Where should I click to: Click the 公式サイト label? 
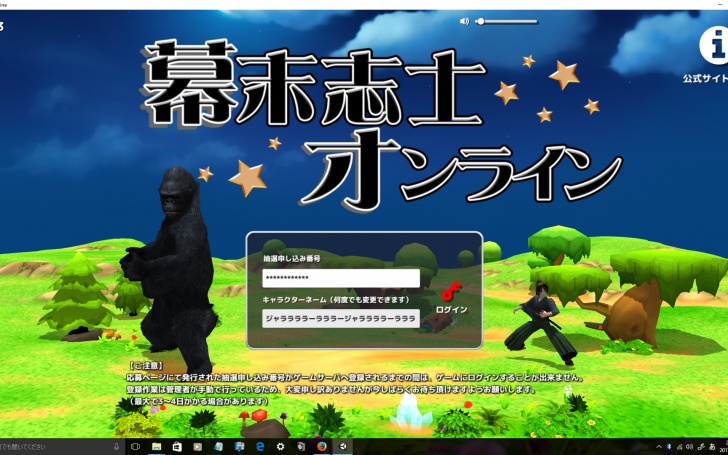click(705, 78)
